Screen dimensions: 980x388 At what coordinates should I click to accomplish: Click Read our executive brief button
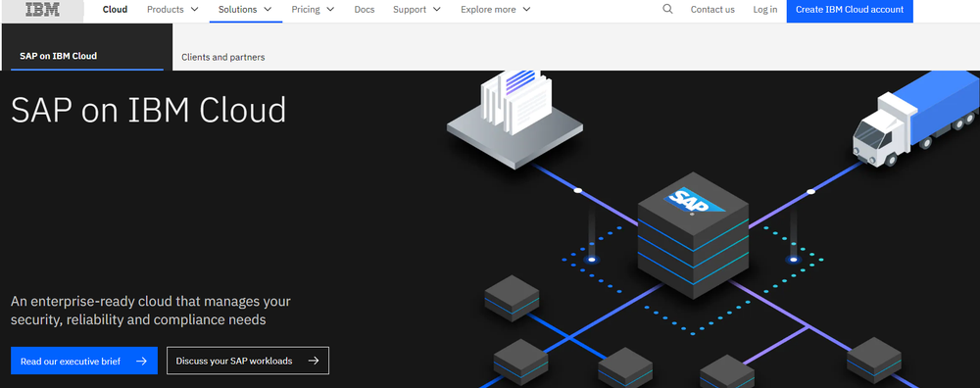[84, 361]
